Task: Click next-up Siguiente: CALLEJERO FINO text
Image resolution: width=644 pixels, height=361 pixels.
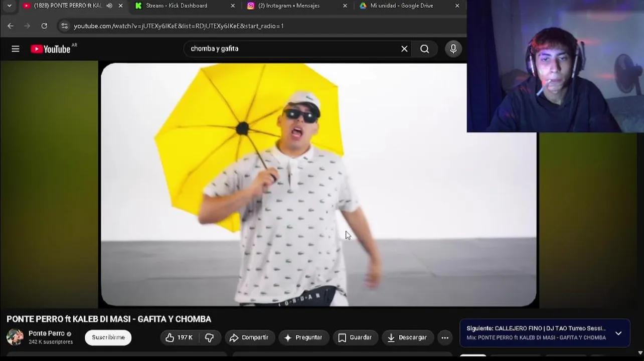Action: 536,328
